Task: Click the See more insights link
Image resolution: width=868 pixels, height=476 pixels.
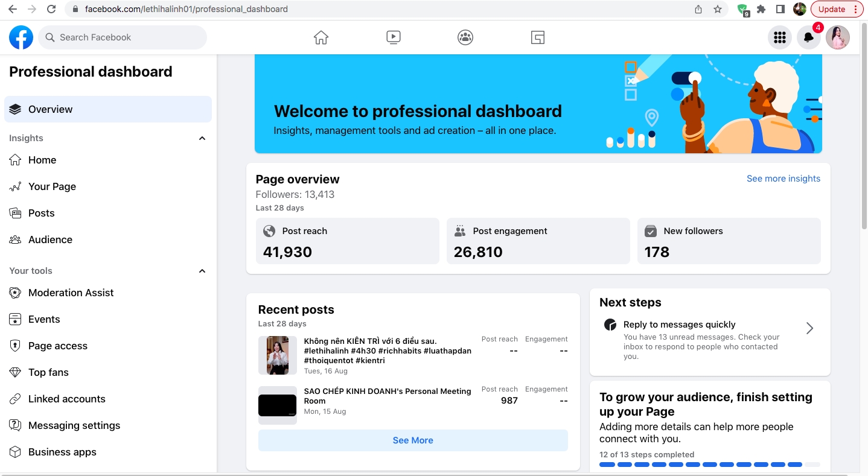Action: click(x=783, y=179)
